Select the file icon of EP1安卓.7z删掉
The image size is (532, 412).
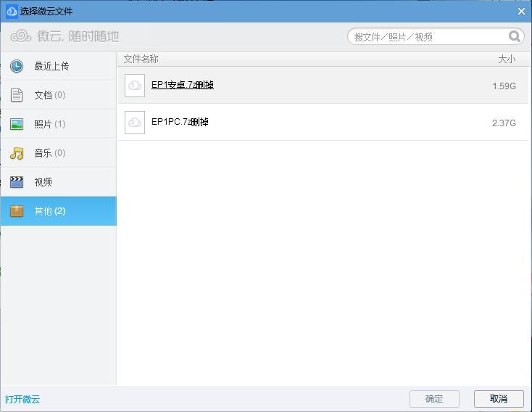[x=135, y=86]
